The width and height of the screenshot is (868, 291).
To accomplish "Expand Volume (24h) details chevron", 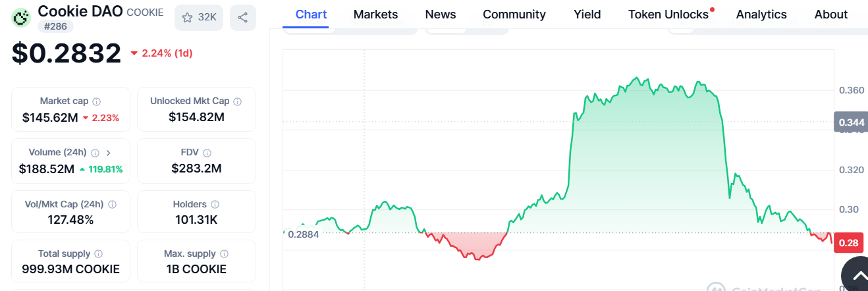I will tap(109, 153).
